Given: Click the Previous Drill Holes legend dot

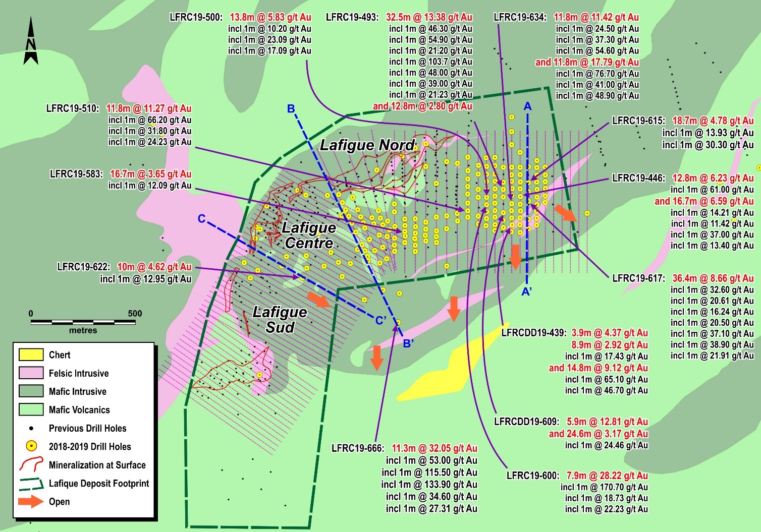Looking at the screenshot, I should (x=31, y=429).
